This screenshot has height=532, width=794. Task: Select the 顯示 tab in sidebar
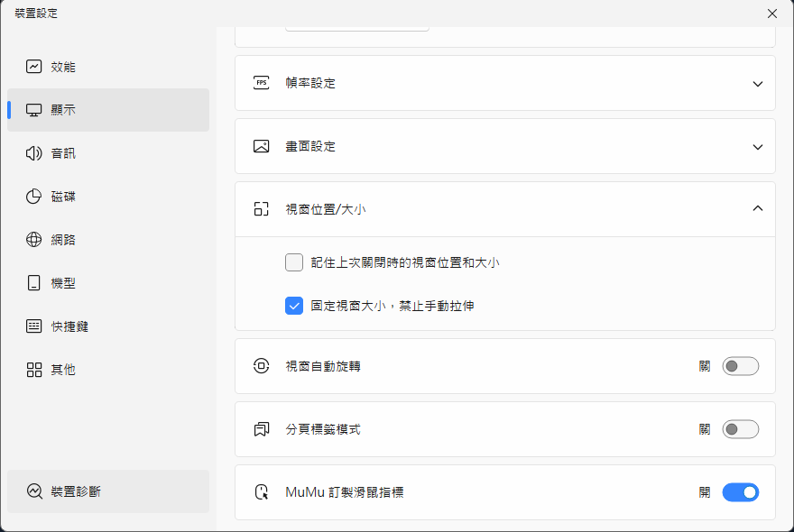point(108,110)
